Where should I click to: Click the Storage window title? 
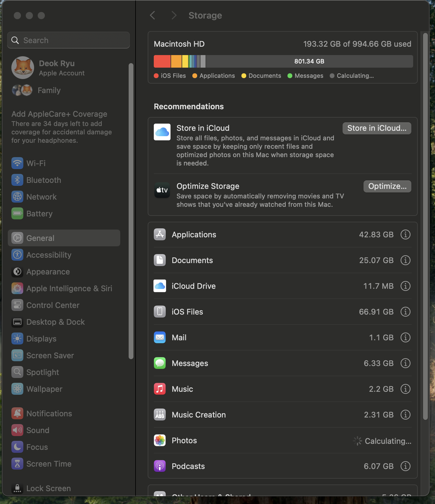click(x=205, y=15)
